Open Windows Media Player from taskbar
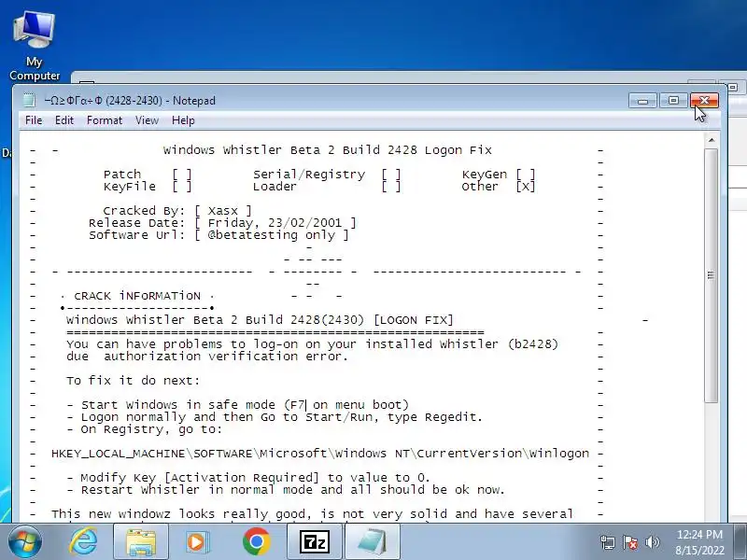747x560 pixels. pos(196,541)
